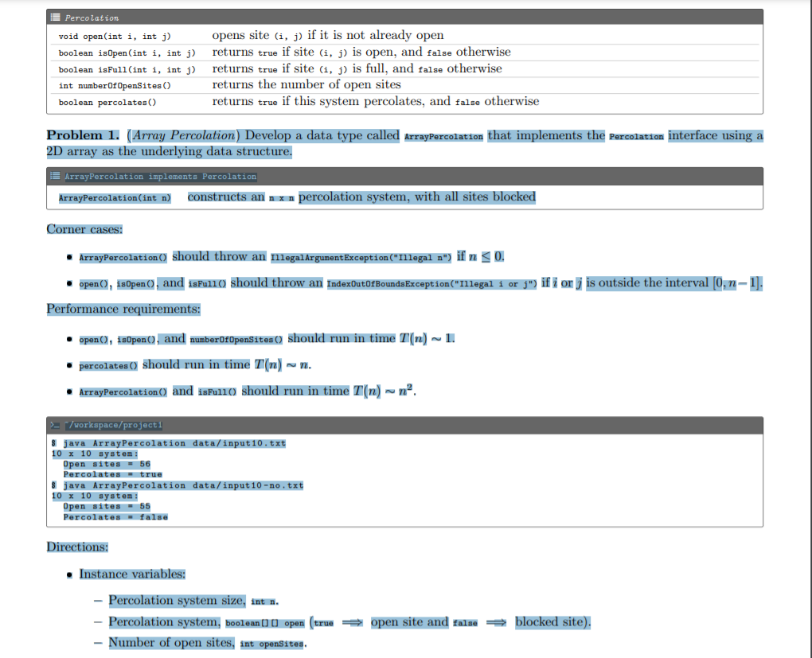Click the dash marker before Number of open sites
The image size is (812, 658).
pos(97,643)
